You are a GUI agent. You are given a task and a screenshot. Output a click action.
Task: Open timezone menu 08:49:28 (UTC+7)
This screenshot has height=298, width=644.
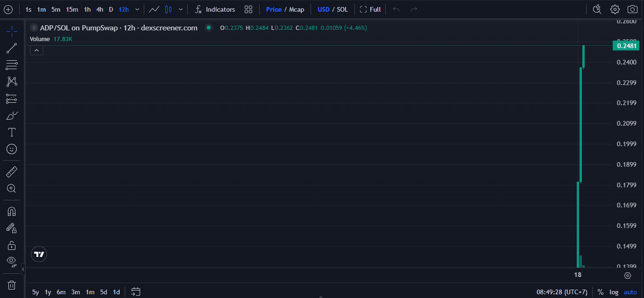pos(562,292)
